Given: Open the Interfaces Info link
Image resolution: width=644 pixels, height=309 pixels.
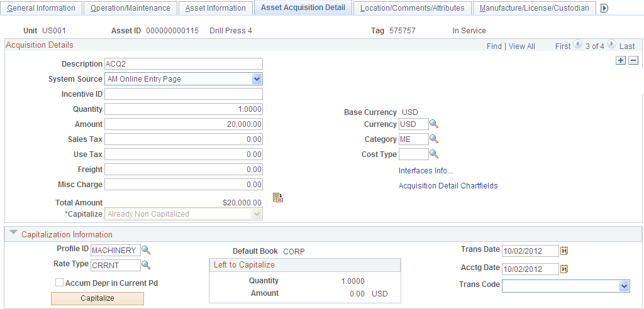Looking at the screenshot, I should coord(426,171).
